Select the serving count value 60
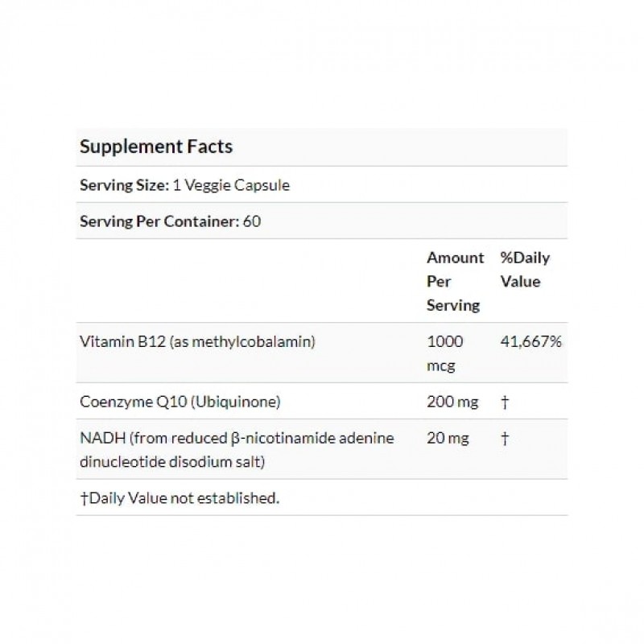Image resolution: width=644 pixels, height=644 pixels. click(x=252, y=221)
